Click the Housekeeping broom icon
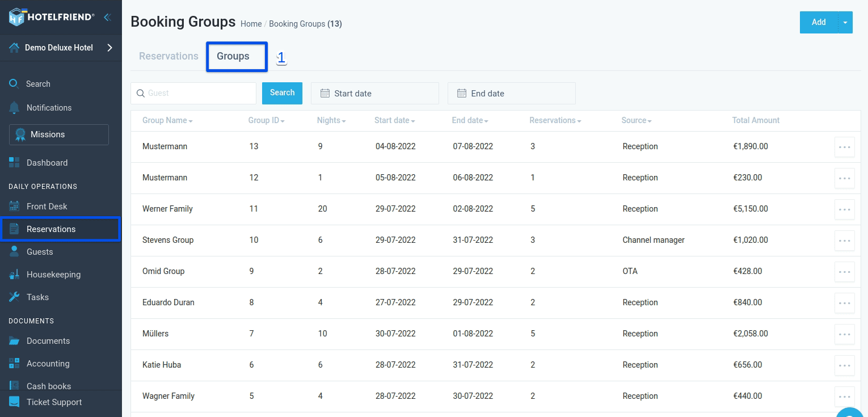The height and width of the screenshot is (417, 868). click(x=14, y=275)
